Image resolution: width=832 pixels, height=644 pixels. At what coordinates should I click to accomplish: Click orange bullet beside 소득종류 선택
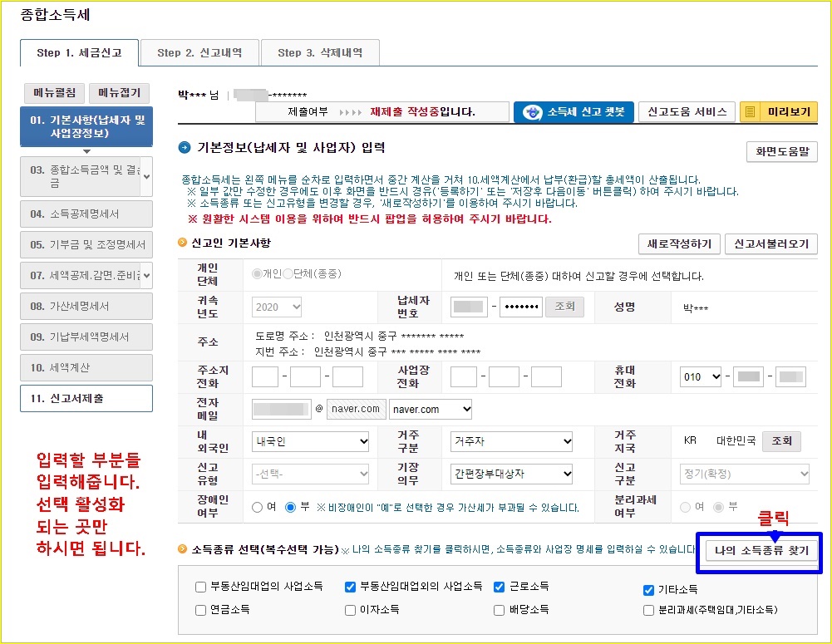182,549
